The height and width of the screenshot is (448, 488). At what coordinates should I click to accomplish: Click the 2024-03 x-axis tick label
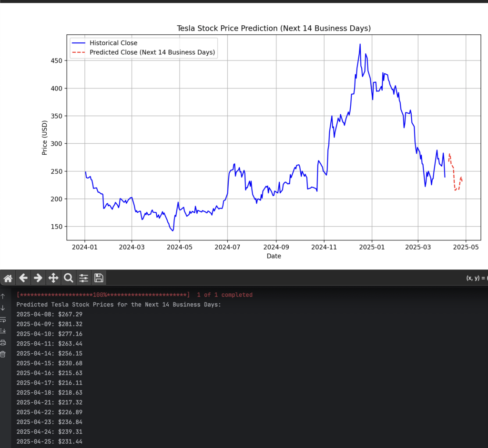pos(132,247)
